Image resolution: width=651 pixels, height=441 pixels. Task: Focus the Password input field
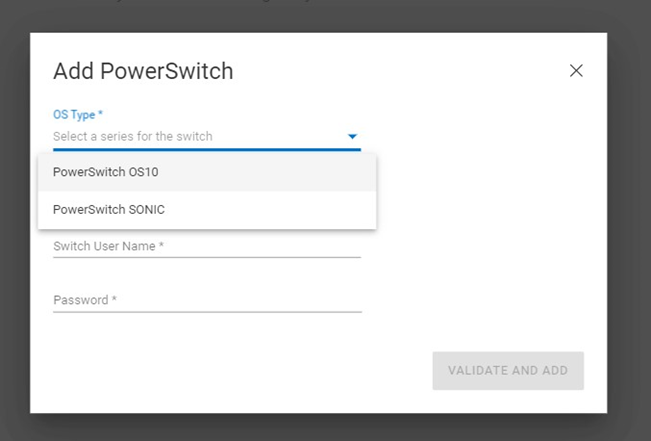pyautogui.click(x=207, y=300)
